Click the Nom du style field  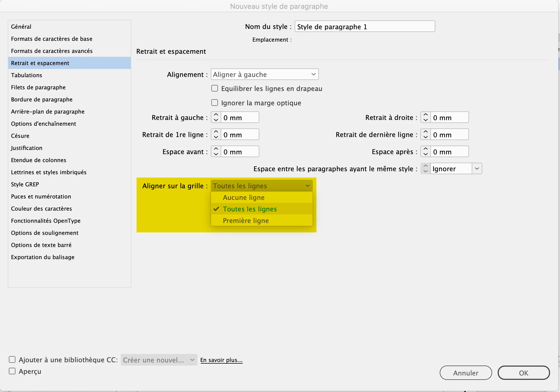click(364, 27)
